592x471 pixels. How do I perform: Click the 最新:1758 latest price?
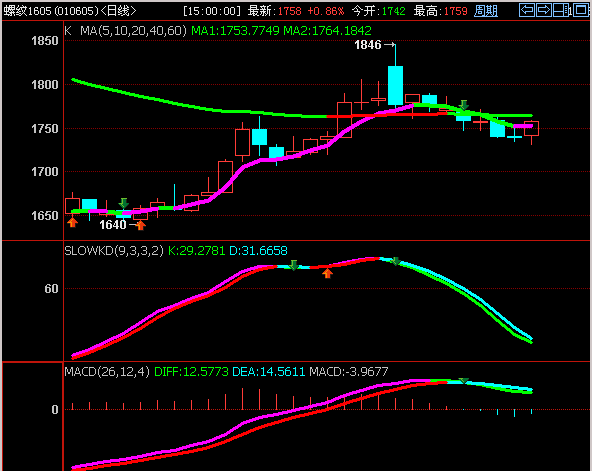pyautogui.click(x=274, y=11)
